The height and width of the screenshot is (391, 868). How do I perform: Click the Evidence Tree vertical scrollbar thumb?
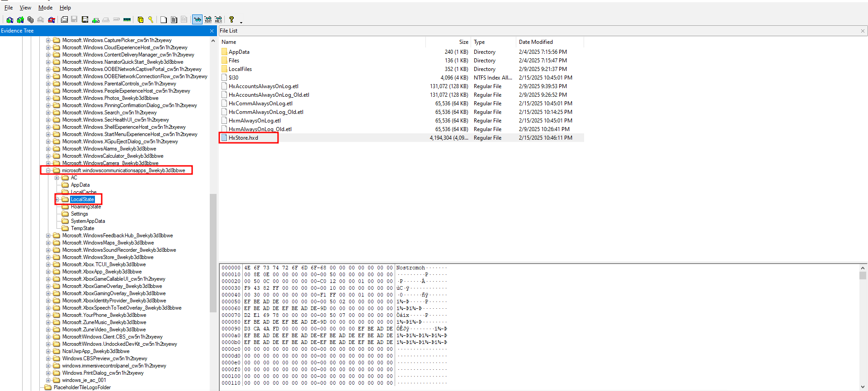[213, 253]
